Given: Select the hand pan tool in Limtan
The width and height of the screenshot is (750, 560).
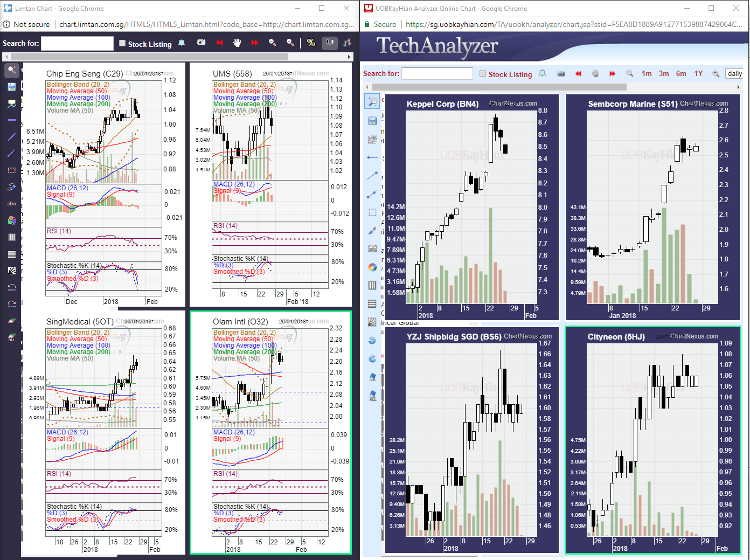Looking at the screenshot, I should [237, 43].
